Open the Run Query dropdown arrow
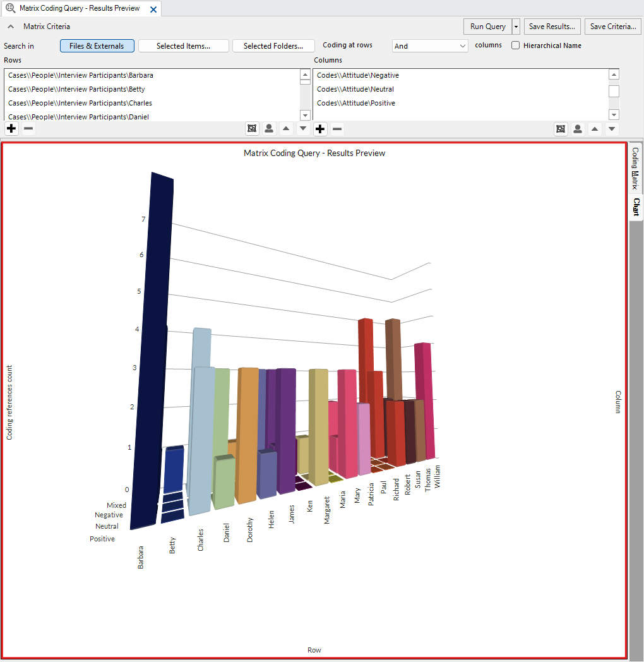Viewport: 644px width, 662px height. (516, 27)
